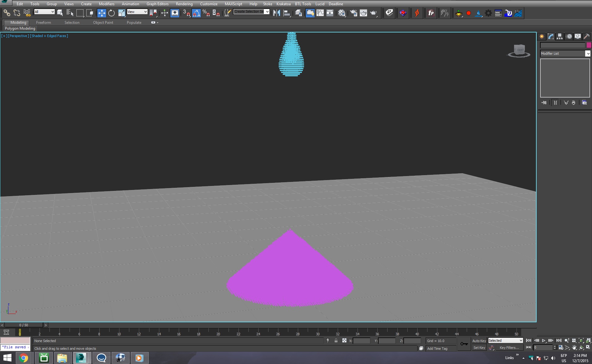This screenshot has width=592, height=364.
Task: Switch to the Freeform ribbon tab
Action: (x=43, y=23)
